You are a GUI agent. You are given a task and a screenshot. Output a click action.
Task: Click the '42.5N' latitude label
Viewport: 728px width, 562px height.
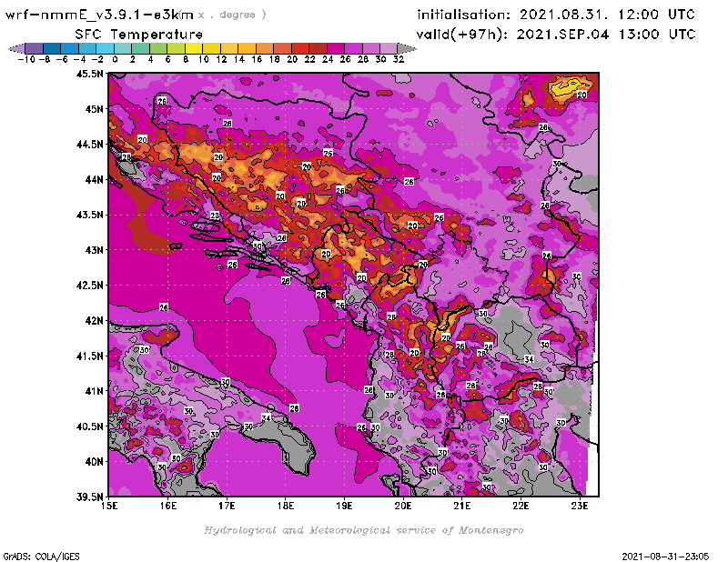click(90, 286)
